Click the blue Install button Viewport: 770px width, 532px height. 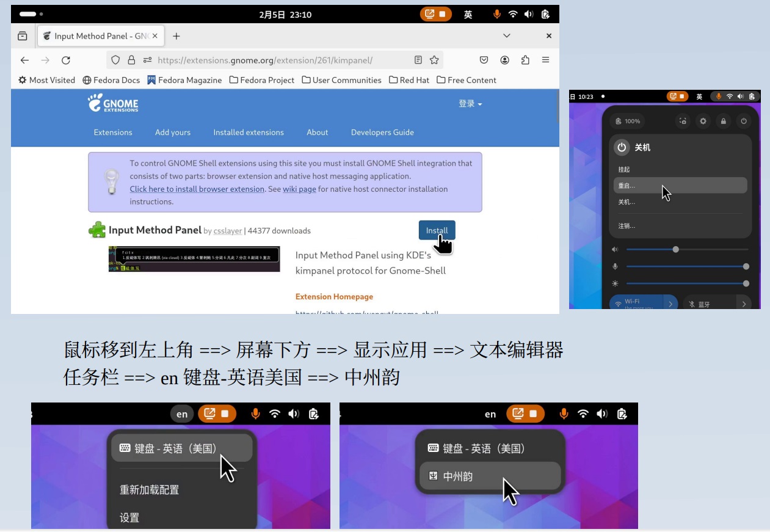pos(437,230)
